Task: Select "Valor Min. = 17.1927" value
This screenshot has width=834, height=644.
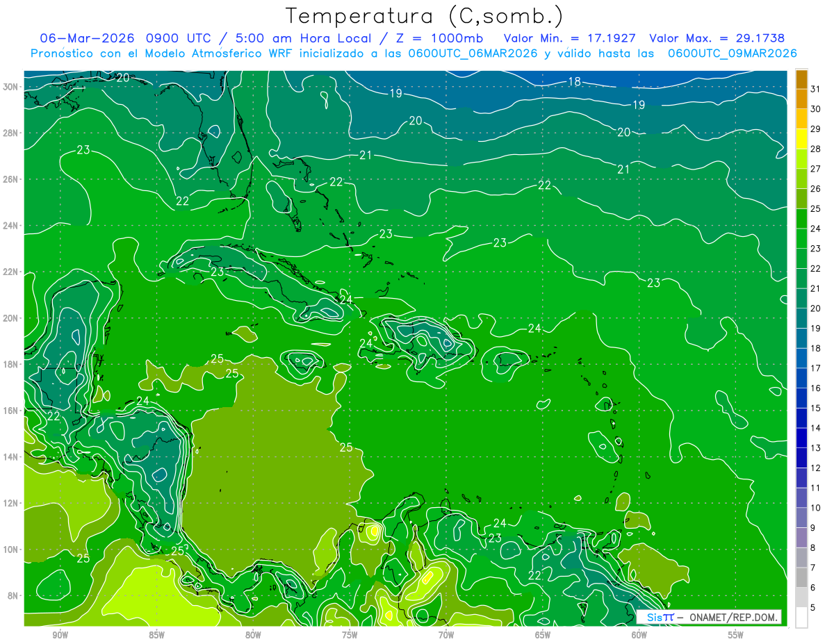Action: tap(571, 38)
